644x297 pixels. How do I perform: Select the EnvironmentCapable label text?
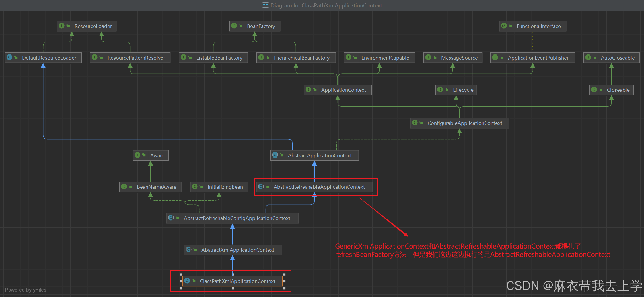[x=385, y=58]
